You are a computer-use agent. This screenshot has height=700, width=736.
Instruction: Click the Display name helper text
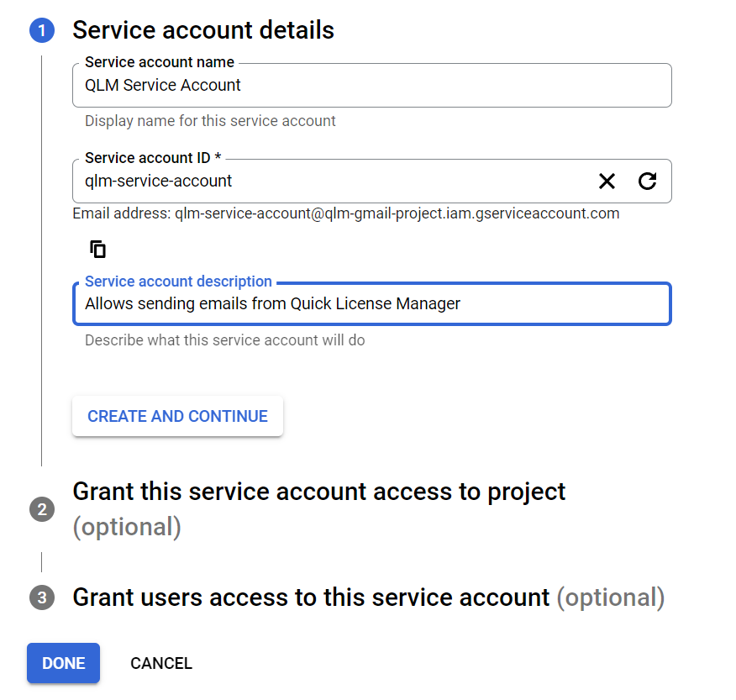[210, 121]
